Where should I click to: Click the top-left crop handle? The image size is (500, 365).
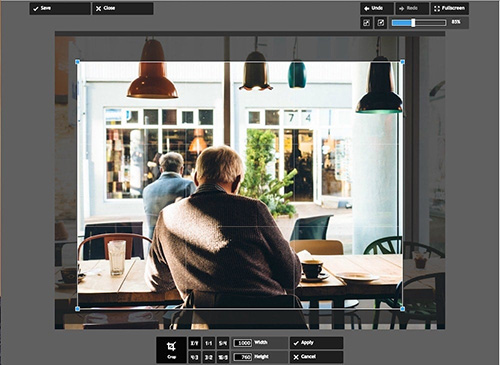[x=78, y=62]
